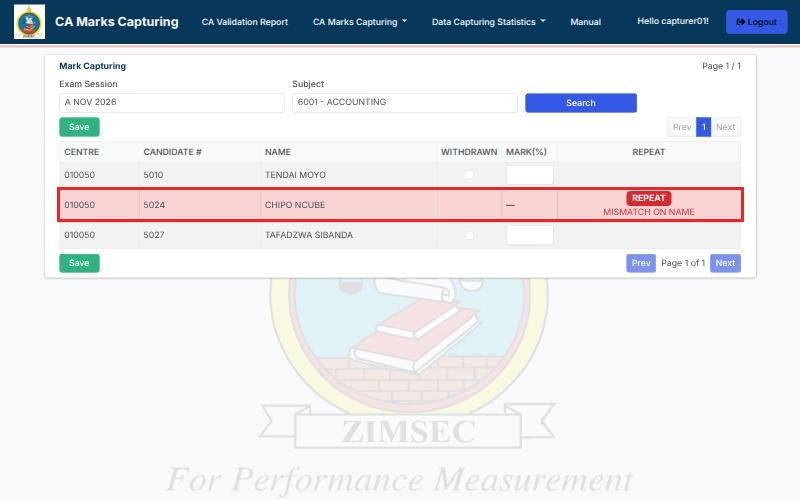This screenshot has width=800, height=500.
Task: Click the CENTRE column header
Action: (82, 152)
